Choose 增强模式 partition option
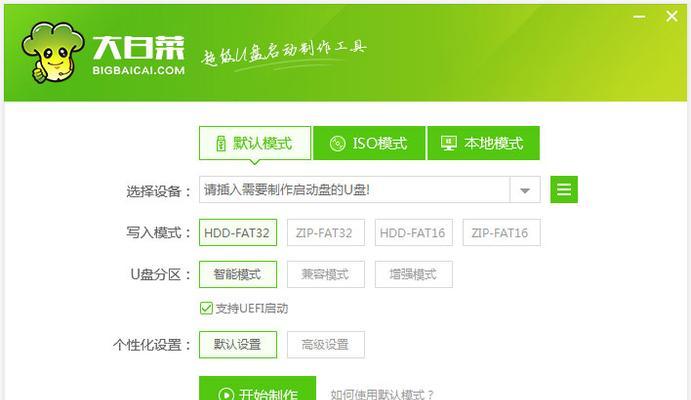This screenshot has height=400, width=691. pyautogui.click(x=413, y=274)
